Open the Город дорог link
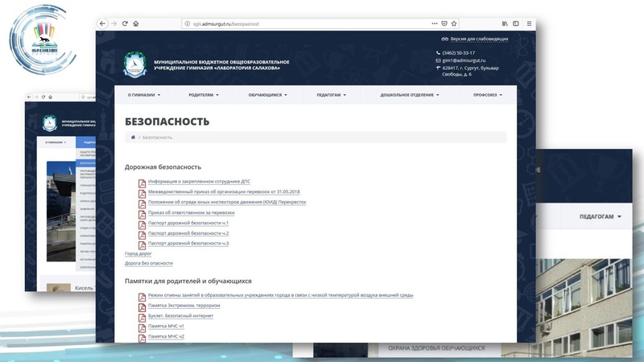This screenshot has width=644, height=362. 138,253
